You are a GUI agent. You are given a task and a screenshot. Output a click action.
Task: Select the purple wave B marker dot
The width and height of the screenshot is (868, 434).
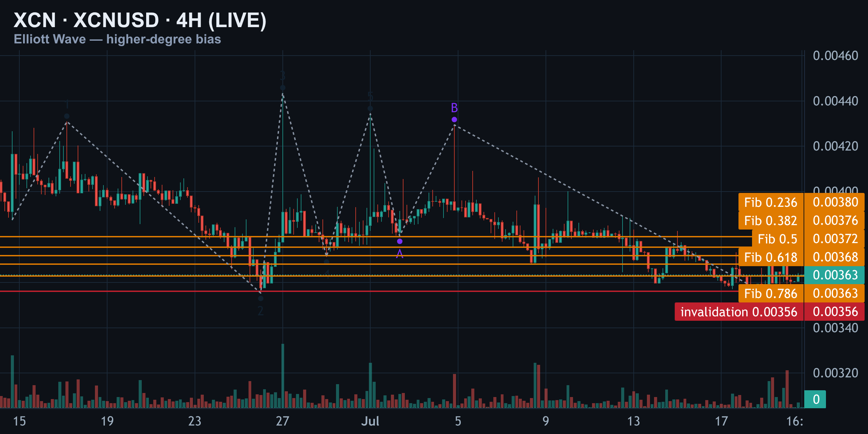(x=454, y=119)
